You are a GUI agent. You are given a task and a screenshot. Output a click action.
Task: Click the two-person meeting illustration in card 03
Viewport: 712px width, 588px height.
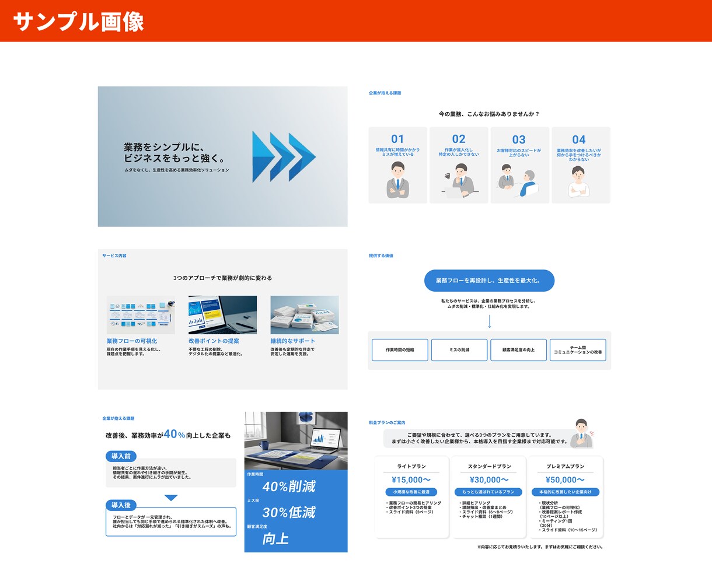point(519,181)
